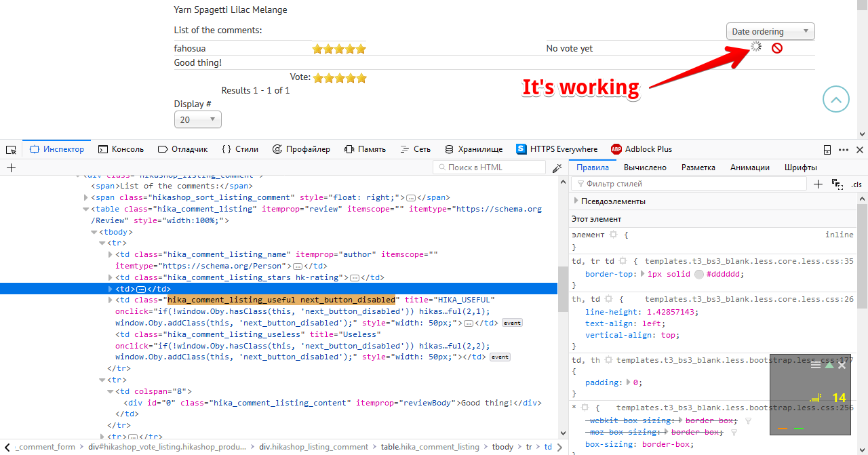Toggle pseudo-class panel icon next to .cls
Screen dimensions: 868x455
tap(837, 184)
